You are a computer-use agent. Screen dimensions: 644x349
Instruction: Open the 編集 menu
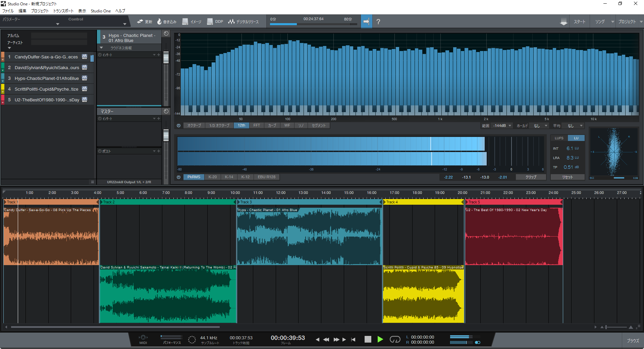[x=22, y=11]
